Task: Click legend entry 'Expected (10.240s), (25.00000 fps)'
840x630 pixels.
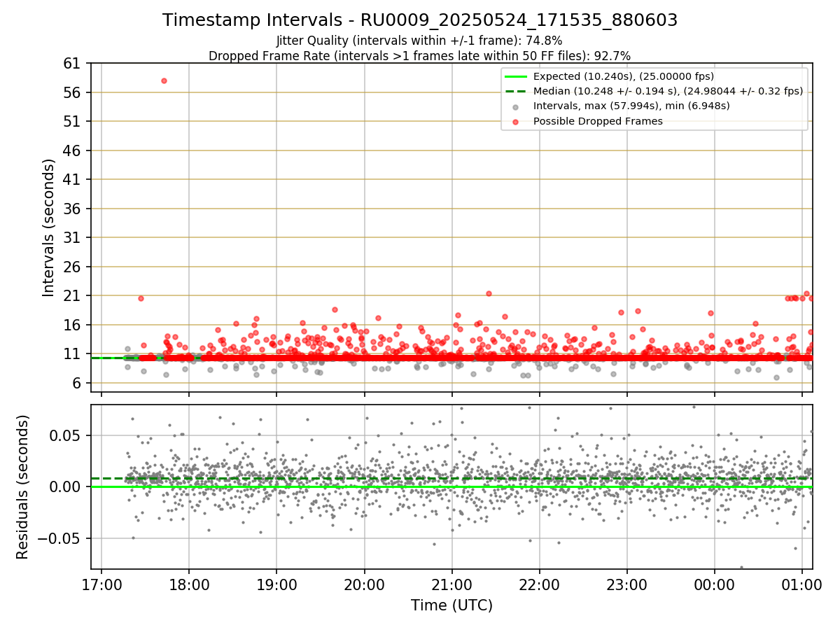Action: 624,76
